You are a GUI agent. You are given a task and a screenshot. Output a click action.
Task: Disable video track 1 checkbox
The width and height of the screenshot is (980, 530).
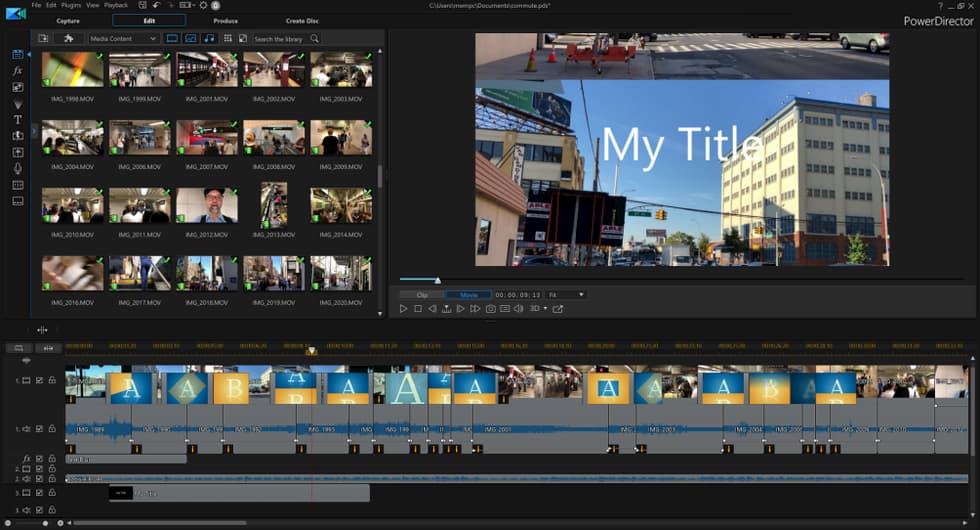click(39, 380)
